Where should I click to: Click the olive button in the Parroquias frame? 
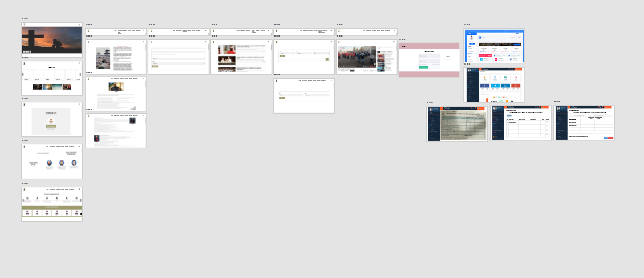[x=51, y=127]
